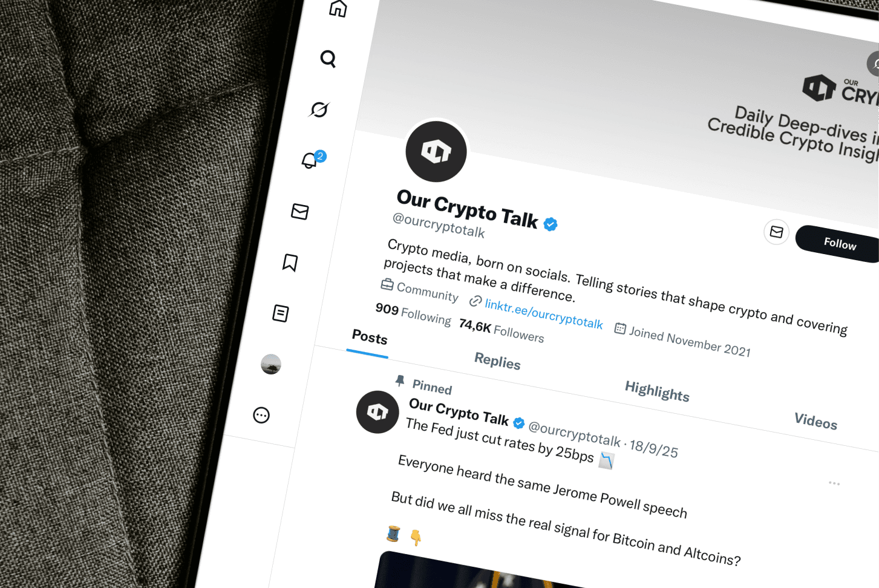
Task: Switch to the Highlights tab
Action: (657, 391)
